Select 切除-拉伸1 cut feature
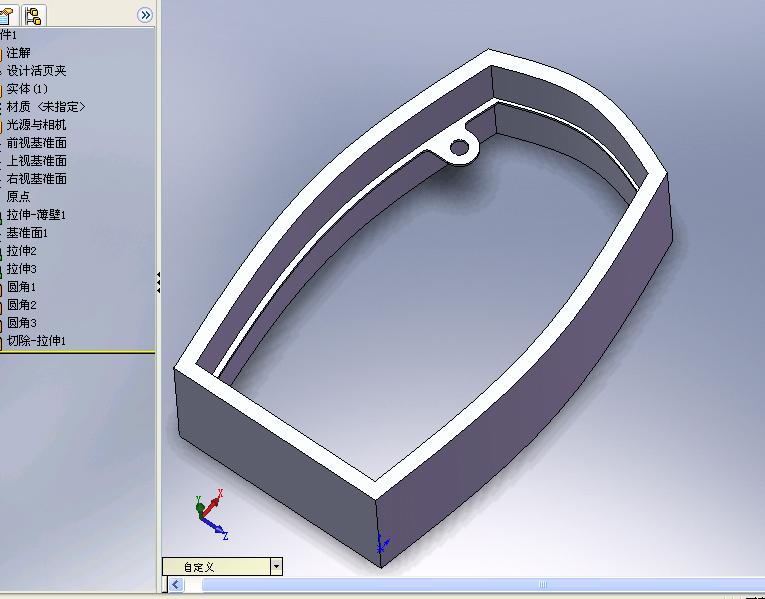The image size is (765, 599). point(36,340)
